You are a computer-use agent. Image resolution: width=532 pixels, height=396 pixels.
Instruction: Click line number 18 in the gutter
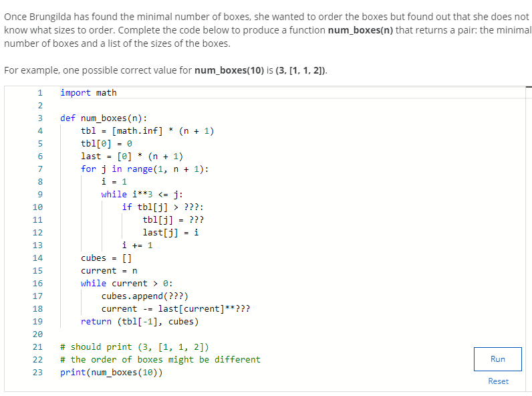pos(37,309)
